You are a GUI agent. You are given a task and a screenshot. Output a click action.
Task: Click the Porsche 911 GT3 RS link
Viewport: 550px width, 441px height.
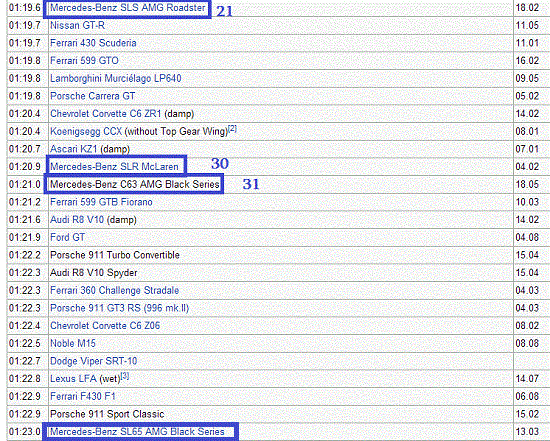(119, 308)
